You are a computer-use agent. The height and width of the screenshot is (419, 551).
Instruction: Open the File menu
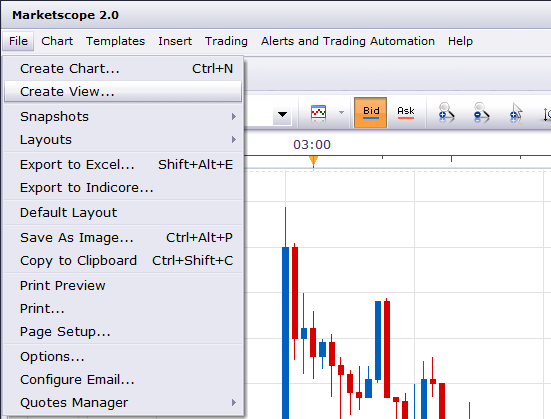click(18, 41)
